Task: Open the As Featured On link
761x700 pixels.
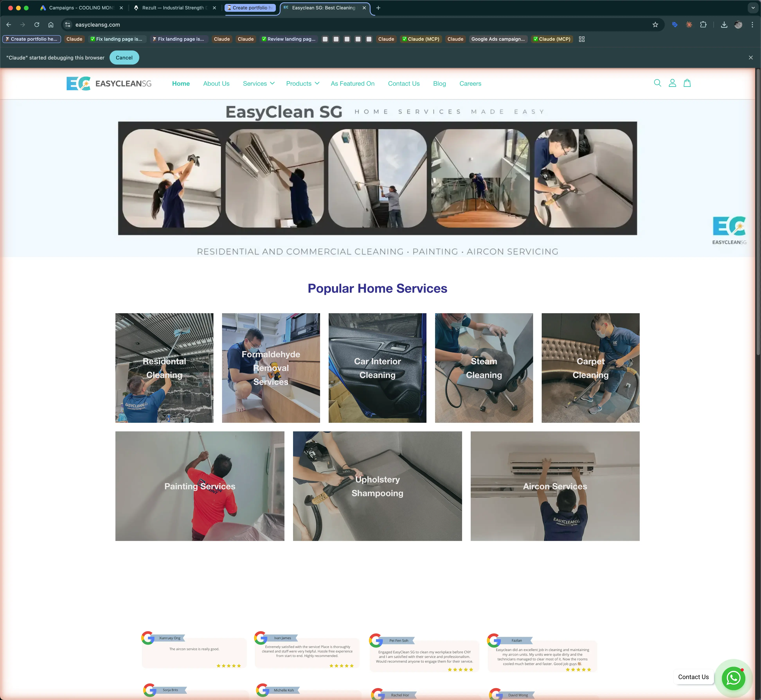Action: (352, 83)
